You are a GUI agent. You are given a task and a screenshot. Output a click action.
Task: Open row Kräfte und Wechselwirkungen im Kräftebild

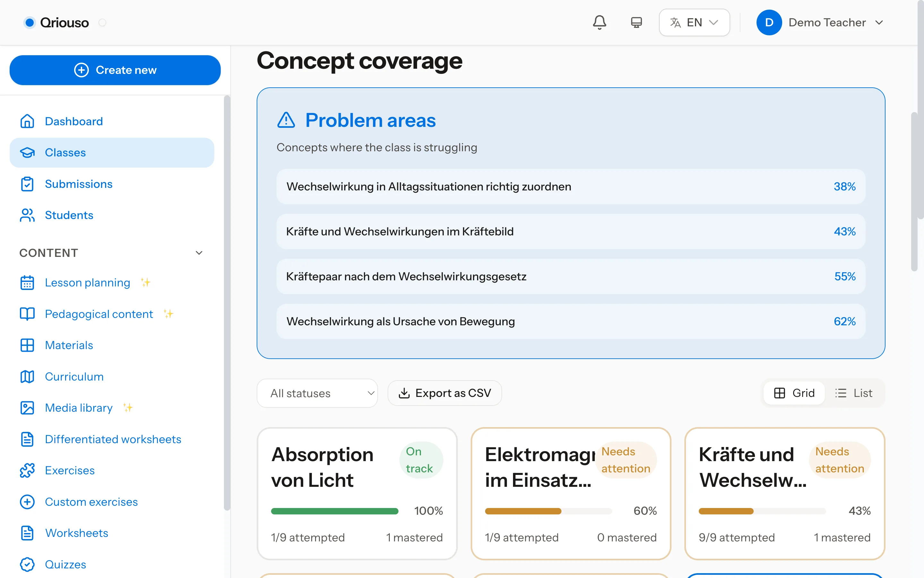pos(571,232)
